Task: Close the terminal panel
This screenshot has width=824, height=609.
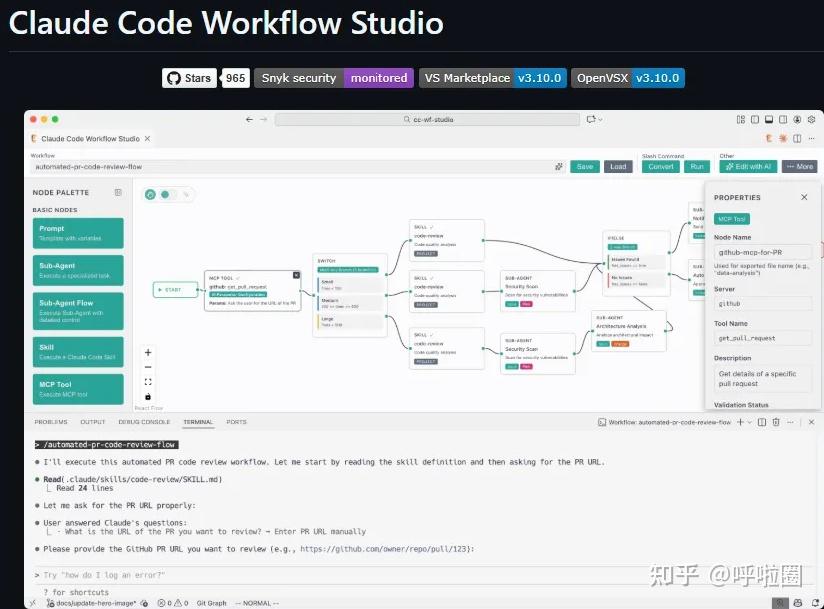Action: (x=811, y=422)
